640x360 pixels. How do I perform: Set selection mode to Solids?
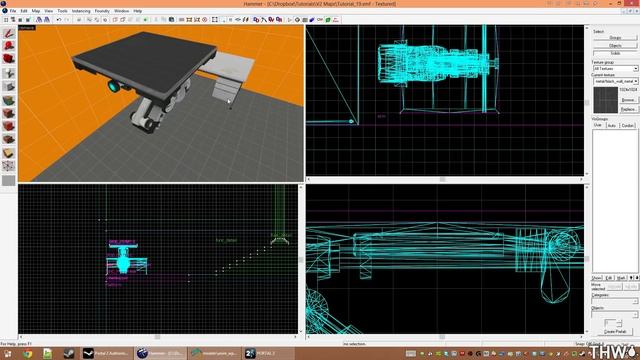615,53
